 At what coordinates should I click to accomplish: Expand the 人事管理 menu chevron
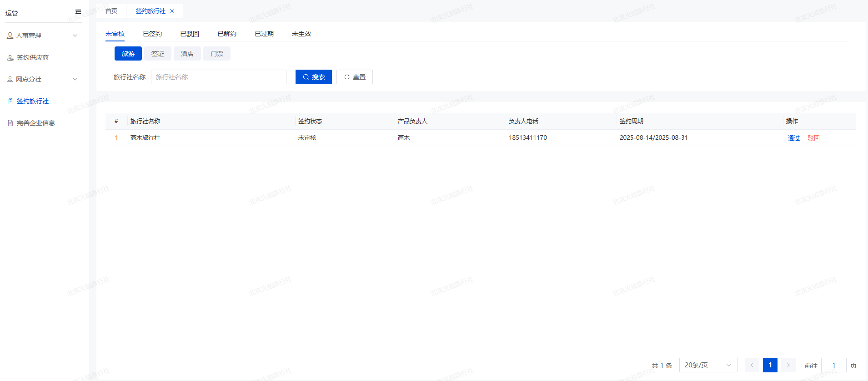coord(75,36)
